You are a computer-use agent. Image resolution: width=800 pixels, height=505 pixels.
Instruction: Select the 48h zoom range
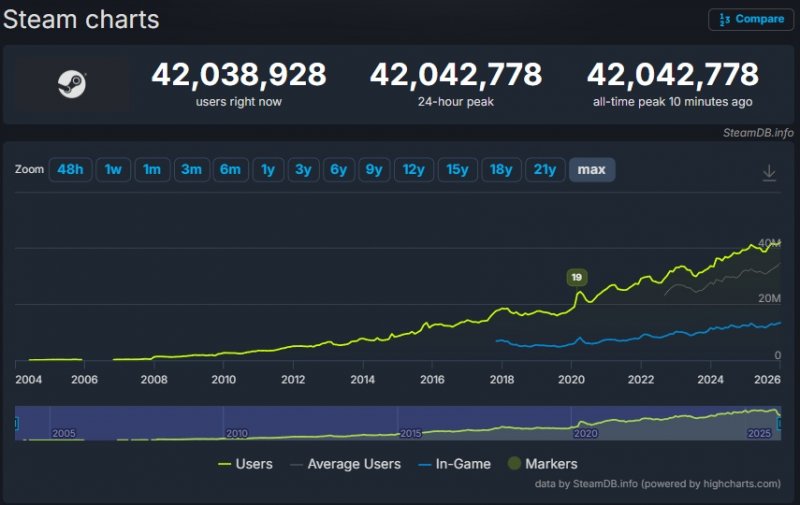(70, 169)
